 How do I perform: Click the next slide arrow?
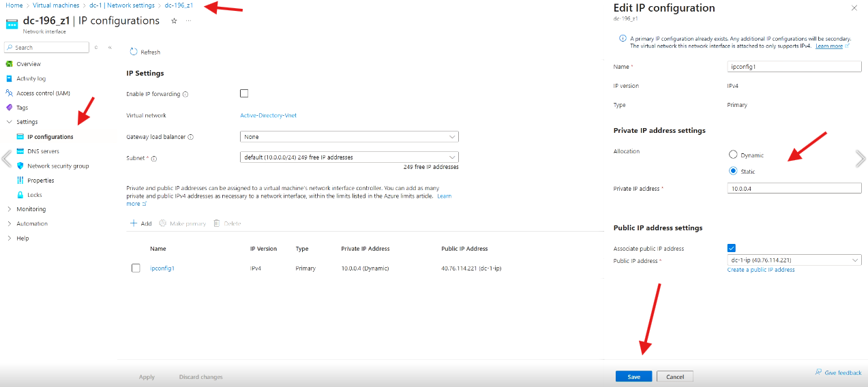point(860,159)
